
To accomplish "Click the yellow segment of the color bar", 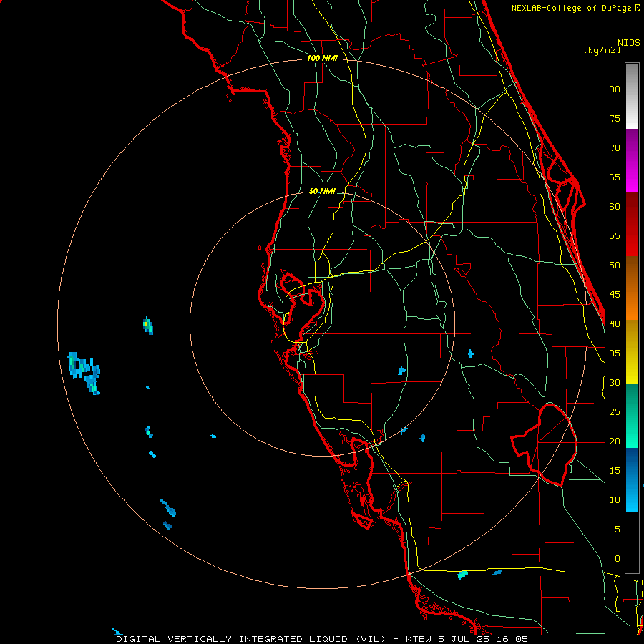I will 632,352.
